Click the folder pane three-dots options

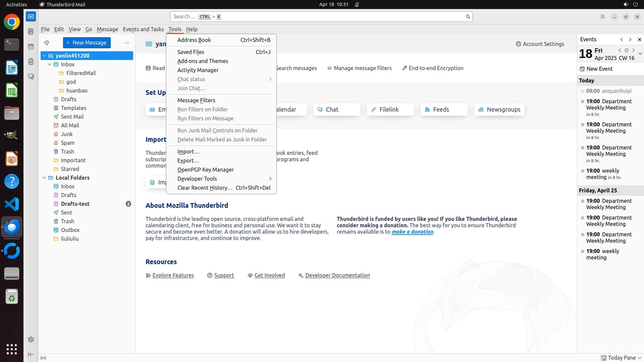coord(127,43)
